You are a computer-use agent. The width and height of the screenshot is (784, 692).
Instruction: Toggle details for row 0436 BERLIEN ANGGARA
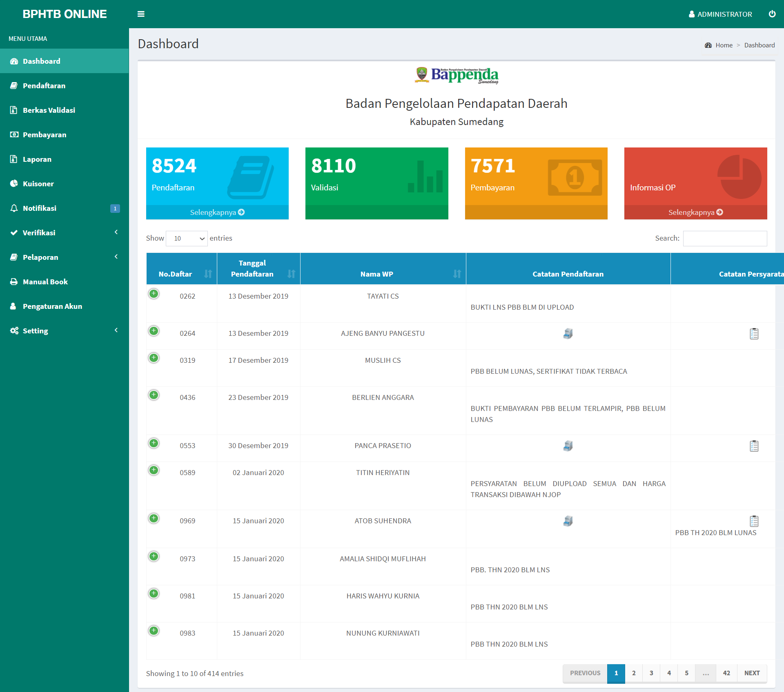pos(154,395)
